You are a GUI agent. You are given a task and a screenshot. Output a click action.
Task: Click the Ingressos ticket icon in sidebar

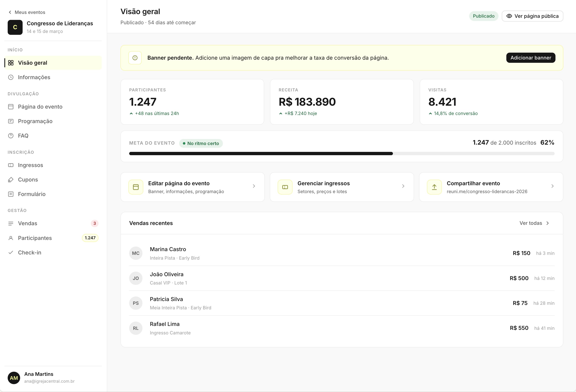(x=11, y=165)
